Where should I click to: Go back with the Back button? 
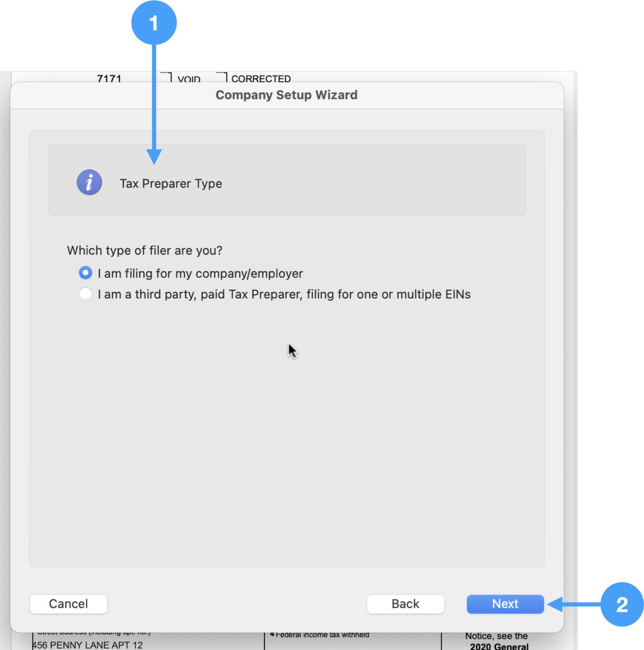405,604
